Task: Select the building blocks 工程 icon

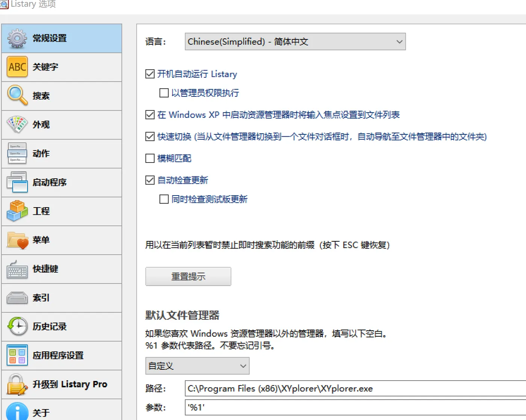Action: (x=17, y=211)
